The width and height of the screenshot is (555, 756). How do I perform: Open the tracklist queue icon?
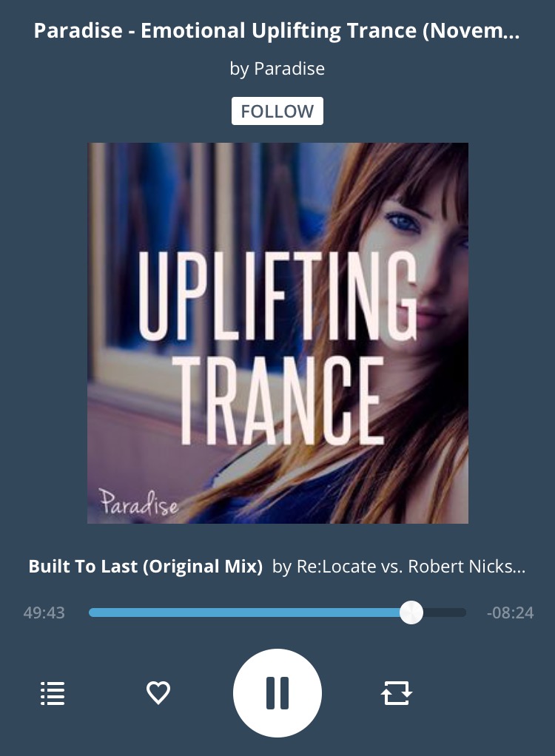tap(53, 693)
